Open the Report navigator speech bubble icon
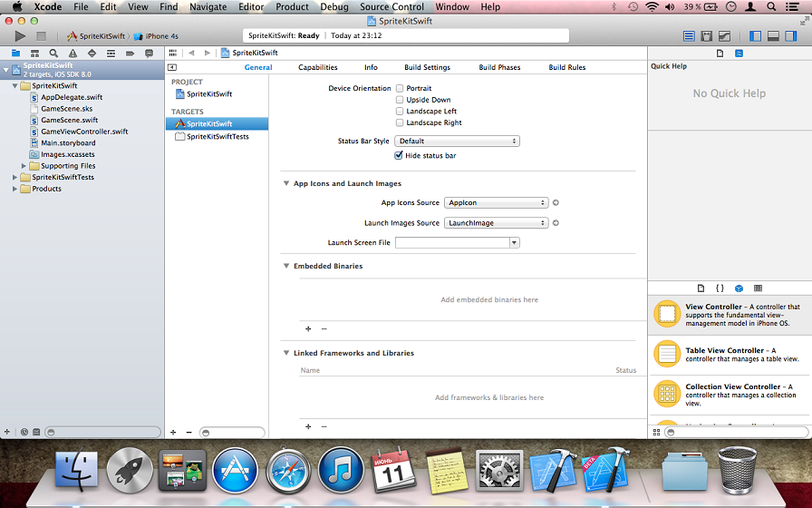Image resolution: width=812 pixels, height=508 pixels. point(150,53)
